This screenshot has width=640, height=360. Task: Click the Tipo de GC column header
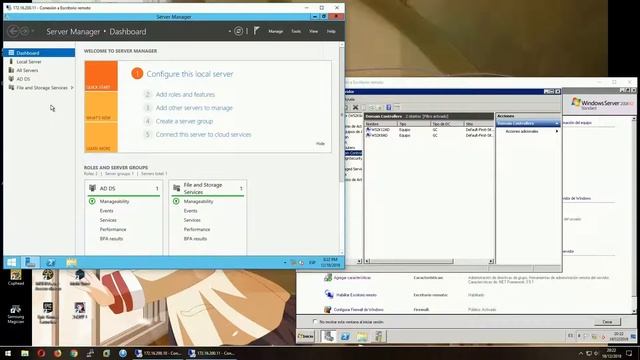click(x=447, y=124)
